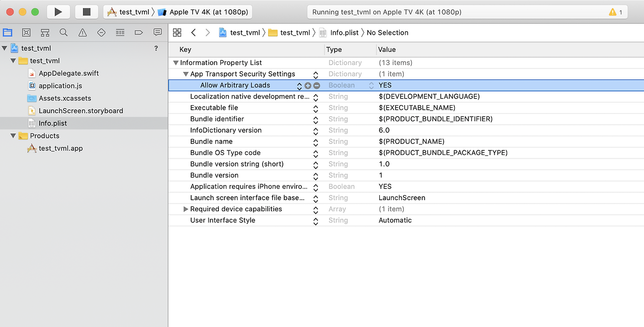Open the related items grid menu
The width and height of the screenshot is (644, 327).
(x=177, y=33)
